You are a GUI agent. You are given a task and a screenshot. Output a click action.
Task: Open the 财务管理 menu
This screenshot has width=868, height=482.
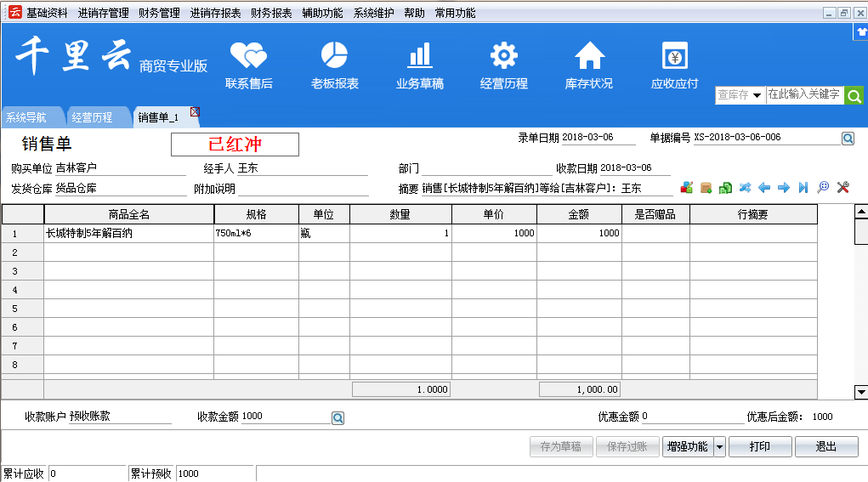159,13
